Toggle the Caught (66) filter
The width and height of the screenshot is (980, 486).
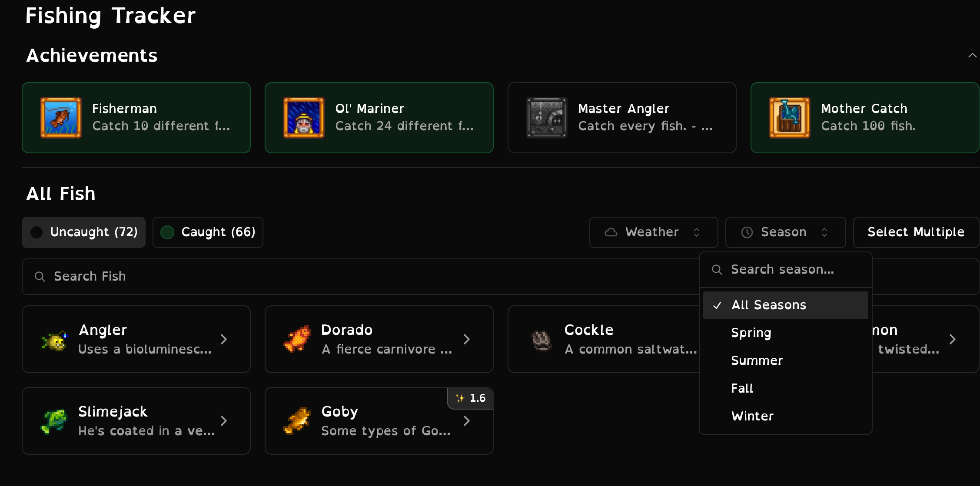point(208,232)
